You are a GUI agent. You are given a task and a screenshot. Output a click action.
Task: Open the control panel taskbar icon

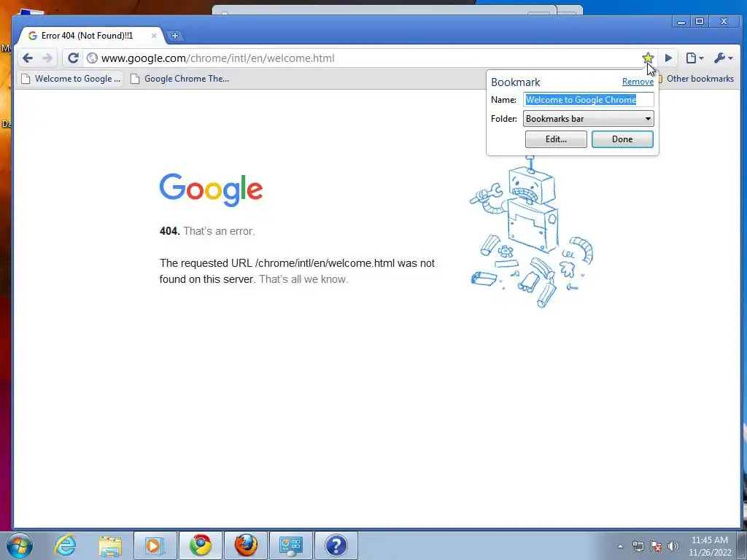point(290,545)
